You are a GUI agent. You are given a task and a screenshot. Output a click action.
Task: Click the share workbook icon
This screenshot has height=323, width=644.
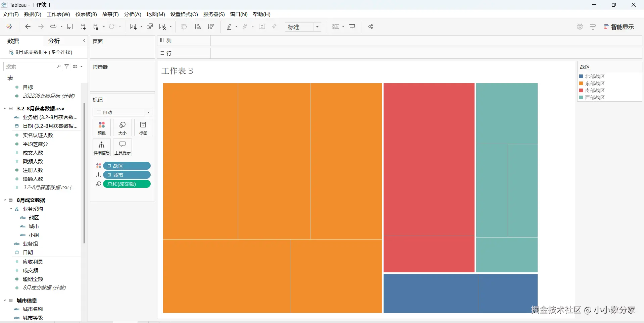click(371, 26)
